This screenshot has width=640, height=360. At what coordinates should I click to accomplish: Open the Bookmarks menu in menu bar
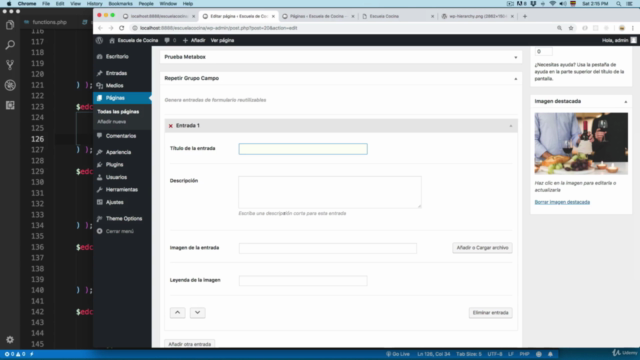120,4
